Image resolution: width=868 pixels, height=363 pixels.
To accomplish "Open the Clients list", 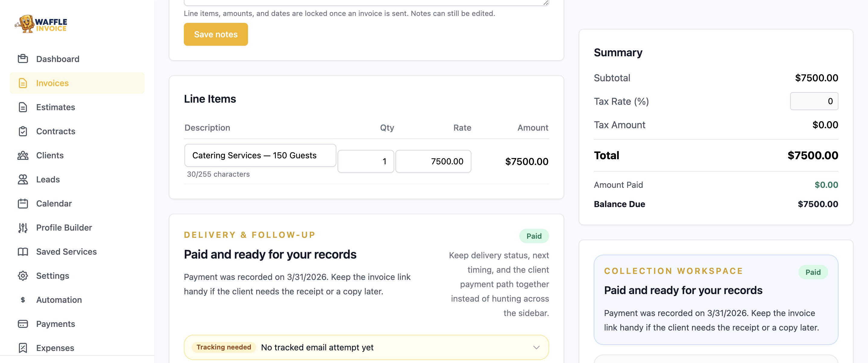I will coord(77,155).
